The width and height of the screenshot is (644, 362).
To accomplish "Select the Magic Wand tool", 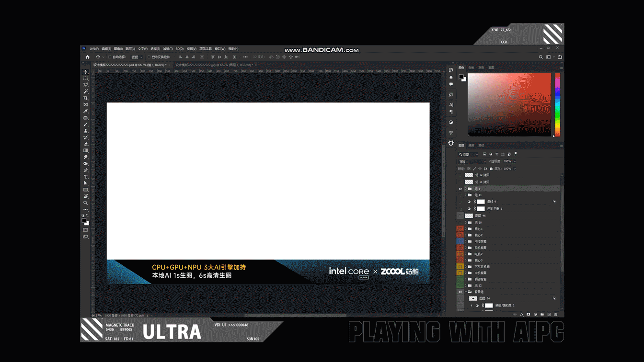I will (x=86, y=91).
